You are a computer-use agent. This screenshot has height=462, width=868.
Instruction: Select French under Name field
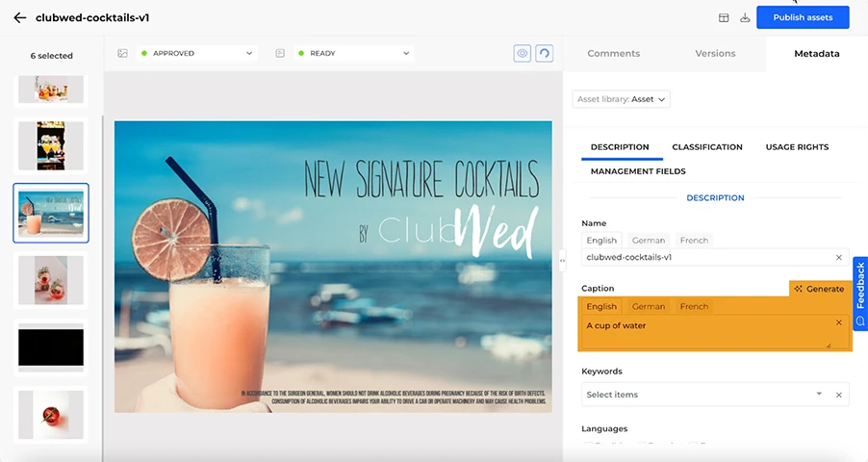point(694,241)
